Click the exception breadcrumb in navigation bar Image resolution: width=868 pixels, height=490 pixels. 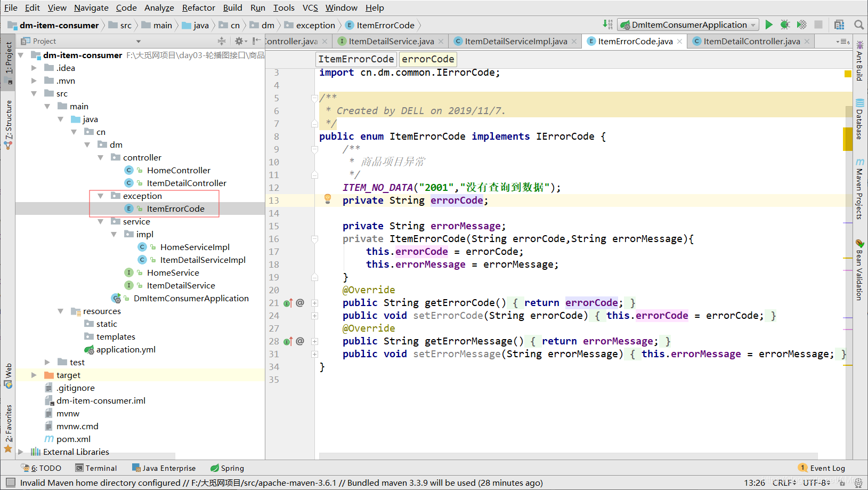coord(310,25)
